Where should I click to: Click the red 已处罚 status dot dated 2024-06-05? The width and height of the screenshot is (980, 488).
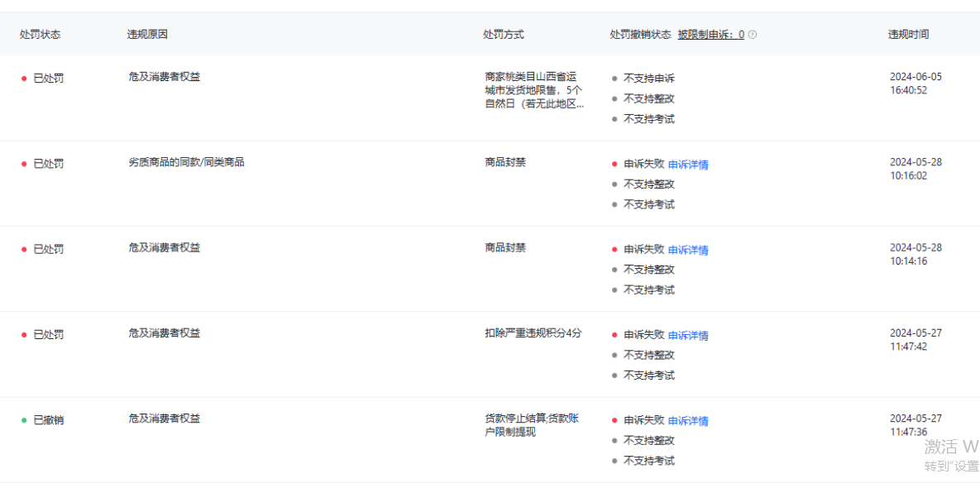(x=24, y=79)
